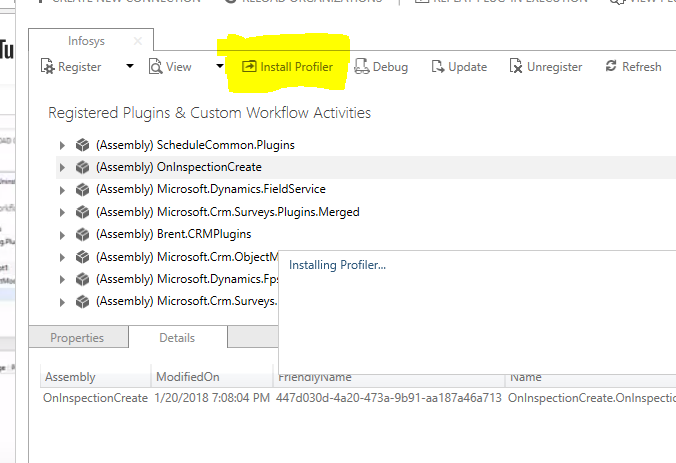
Task: Click the ScheduleCommon.Plugins assembly icon
Action: [x=82, y=145]
